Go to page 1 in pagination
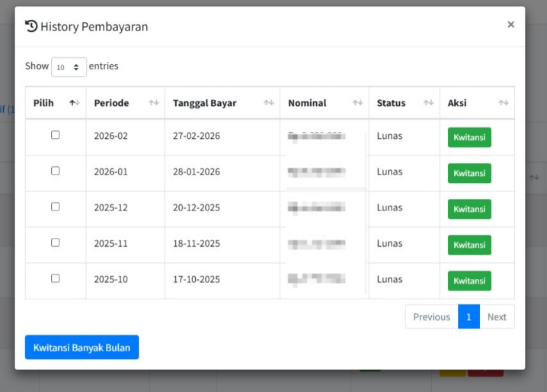547x392 pixels. 469,317
